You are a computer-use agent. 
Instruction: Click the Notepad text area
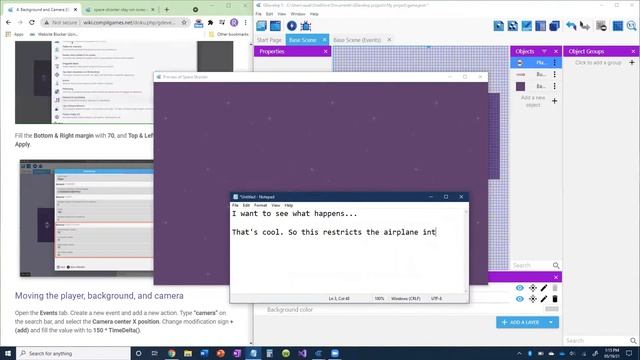coord(348,251)
